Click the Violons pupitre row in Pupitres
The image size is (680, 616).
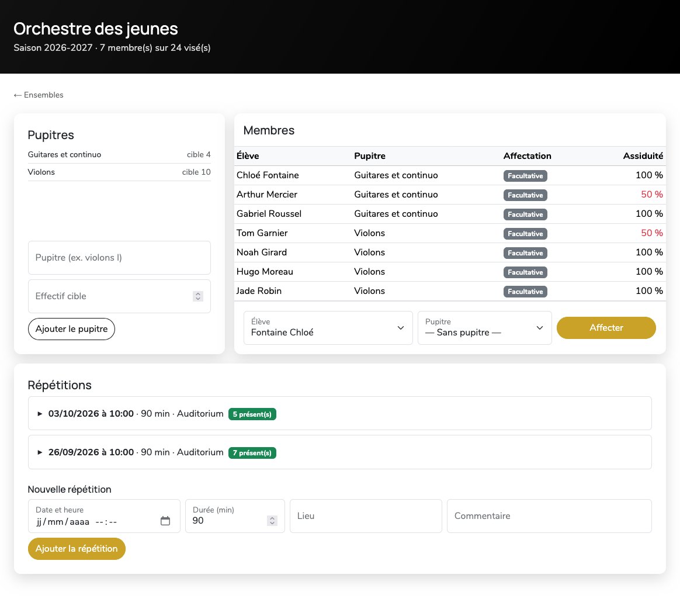(119, 172)
